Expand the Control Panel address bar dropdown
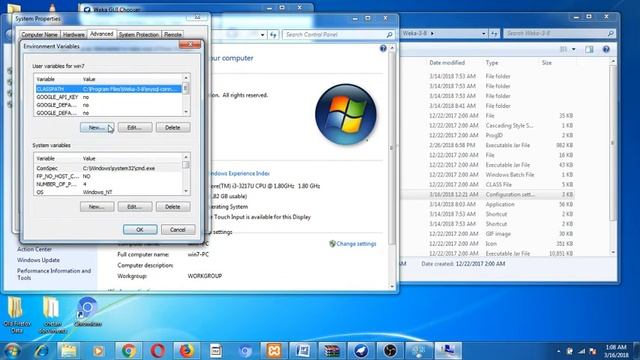This screenshot has height=360, width=640. (262, 35)
